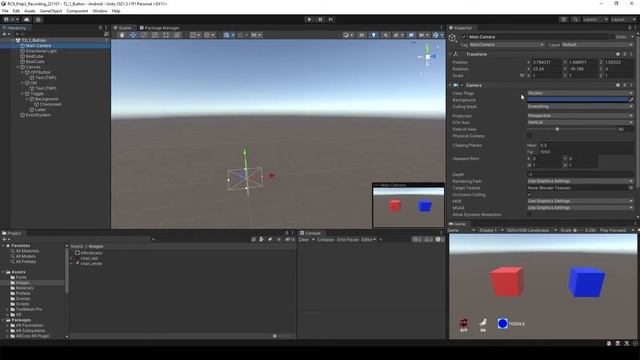Open the Component menu
Image resolution: width=640 pixels, height=360 pixels.
click(x=77, y=11)
